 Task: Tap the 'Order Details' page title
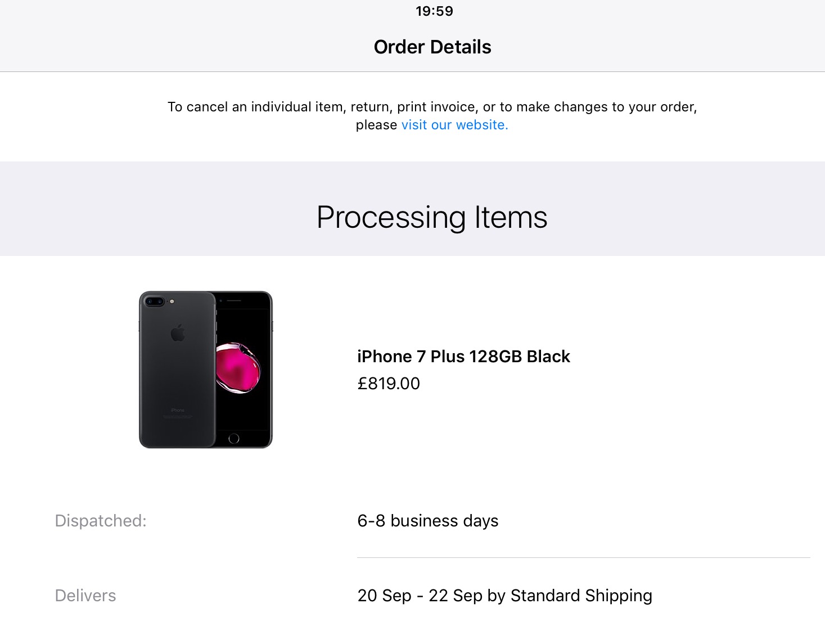tap(432, 47)
